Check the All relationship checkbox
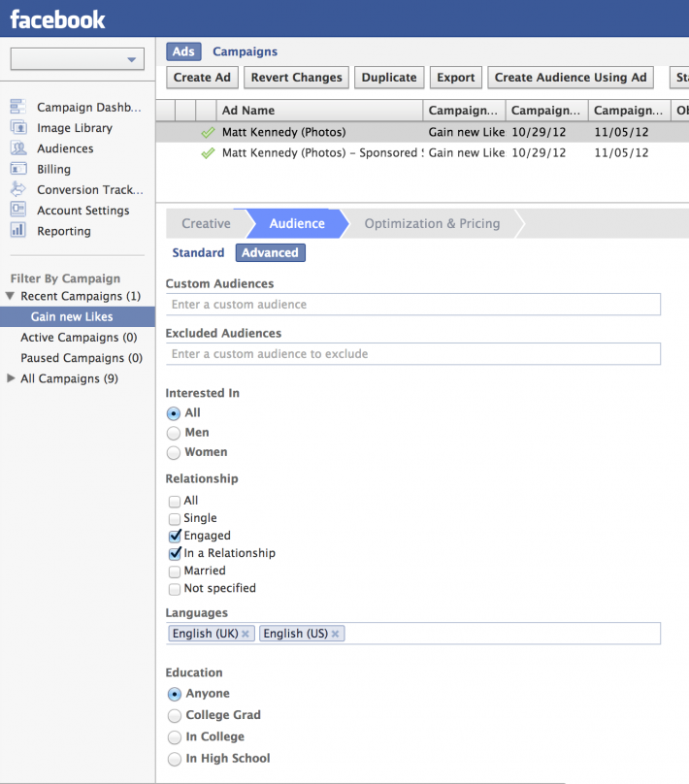 tap(175, 501)
